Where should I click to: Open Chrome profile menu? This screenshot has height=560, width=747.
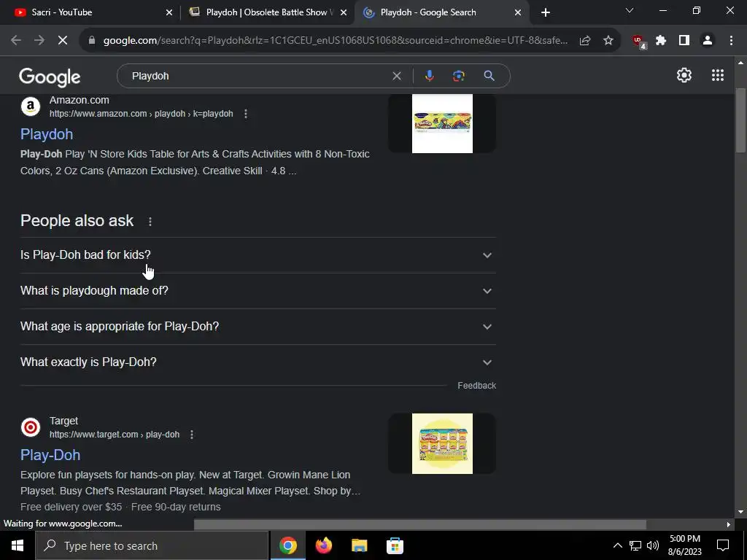[708, 41]
